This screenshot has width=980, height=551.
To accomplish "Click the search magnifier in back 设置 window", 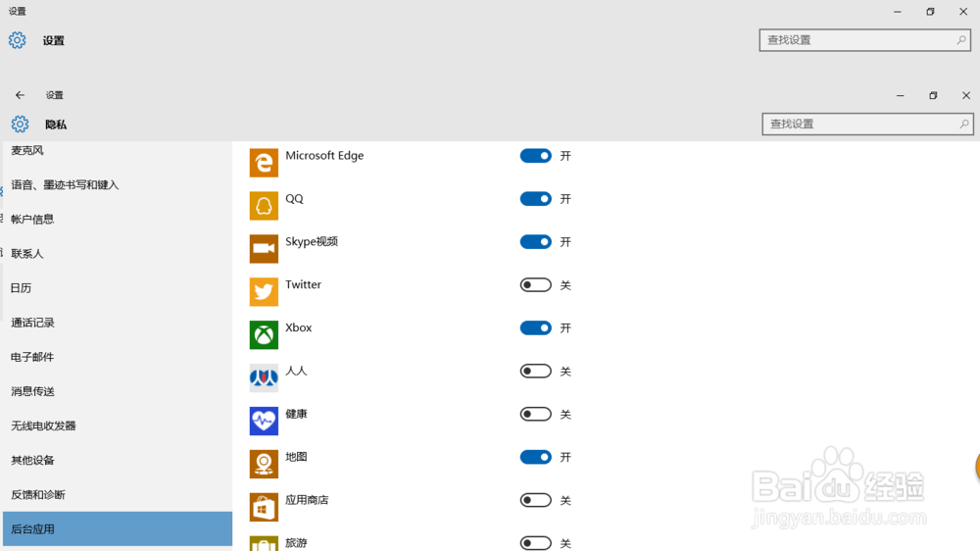I will (961, 40).
